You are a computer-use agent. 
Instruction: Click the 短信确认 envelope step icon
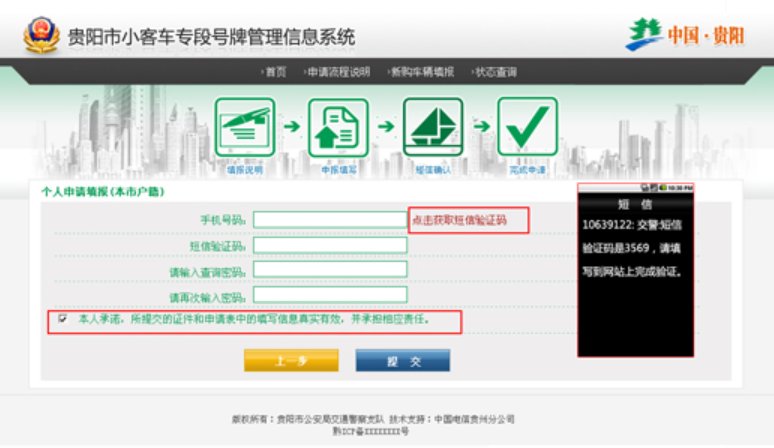pyautogui.click(x=433, y=127)
